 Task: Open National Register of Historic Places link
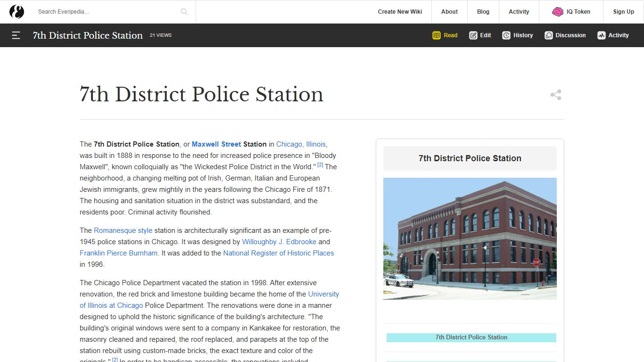point(279,253)
